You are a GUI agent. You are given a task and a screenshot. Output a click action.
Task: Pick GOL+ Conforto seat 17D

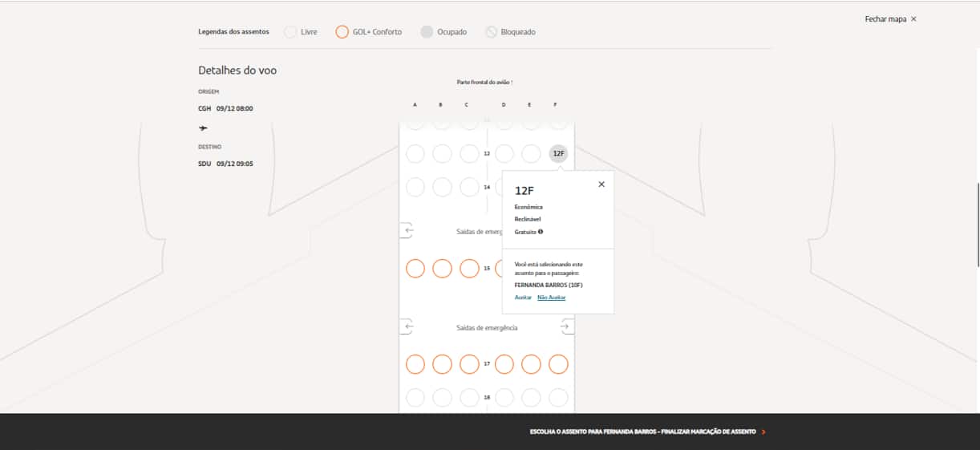[504, 364]
